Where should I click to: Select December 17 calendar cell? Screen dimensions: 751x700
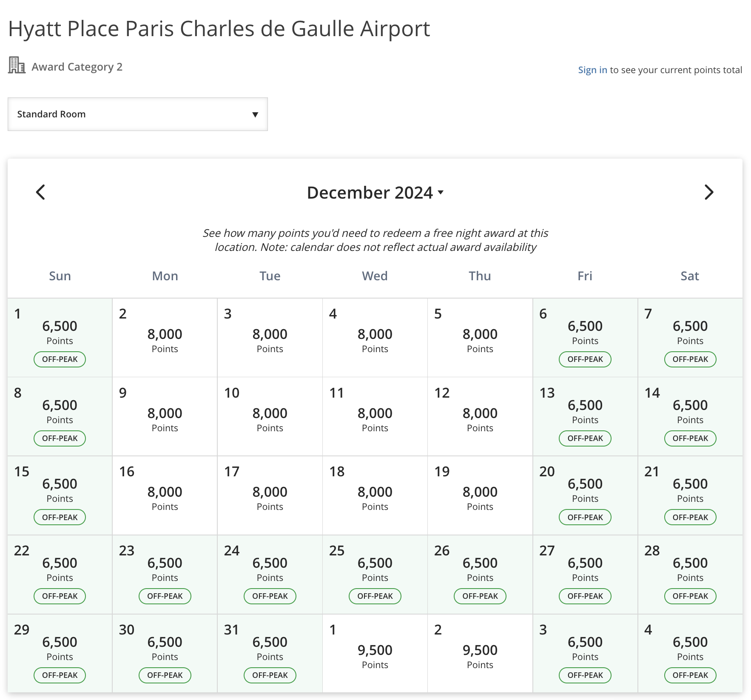coord(270,495)
